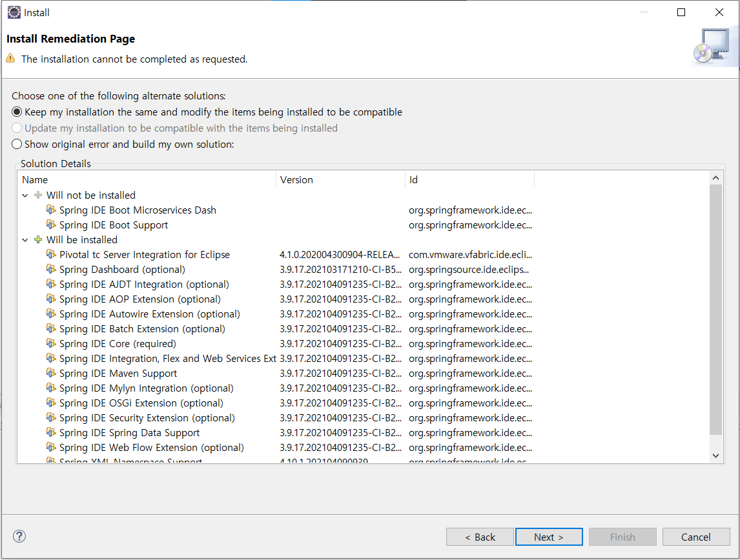This screenshot has height=560, width=740.
Task: Click the org.springsource.ide.eclips... Id cell
Action: coord(469,269)
